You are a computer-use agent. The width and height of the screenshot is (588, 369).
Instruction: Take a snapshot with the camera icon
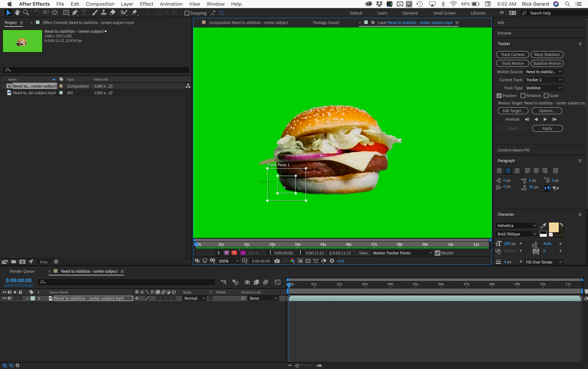click(x=277, y=261)
